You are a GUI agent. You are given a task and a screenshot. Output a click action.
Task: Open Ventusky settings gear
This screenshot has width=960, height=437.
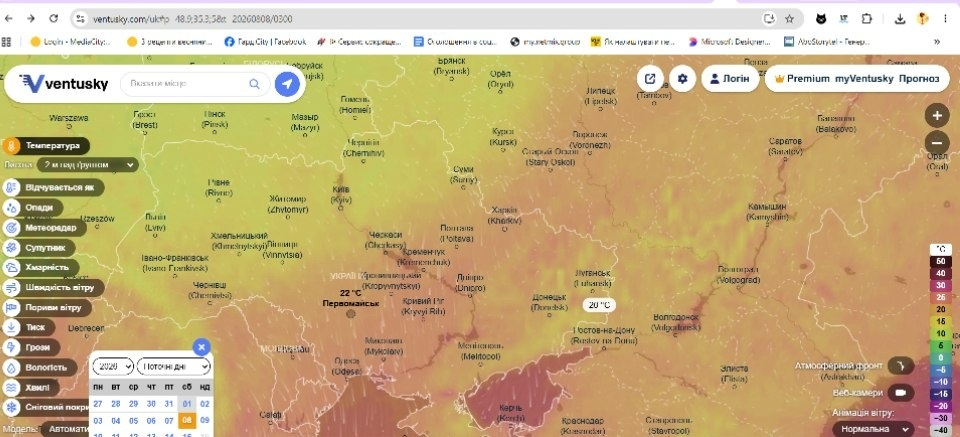tap(682, 79)
